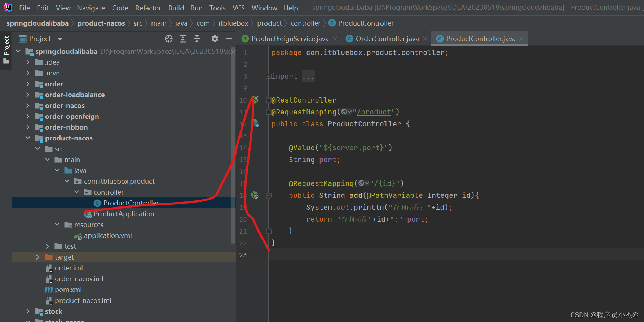Expand the target folder

pos(38,257)
